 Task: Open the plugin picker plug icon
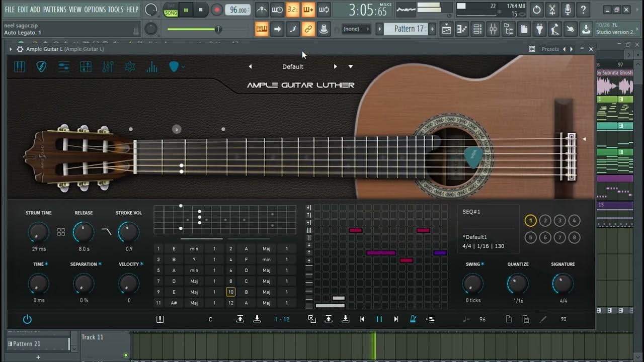(x=539, y=30)
